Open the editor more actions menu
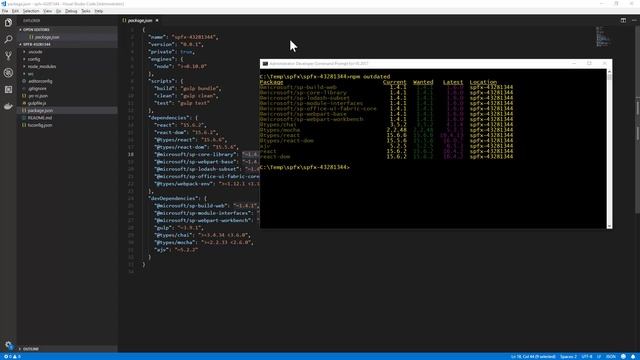The image size is (640, 360). pyautogui.click(x=634, y=20)
